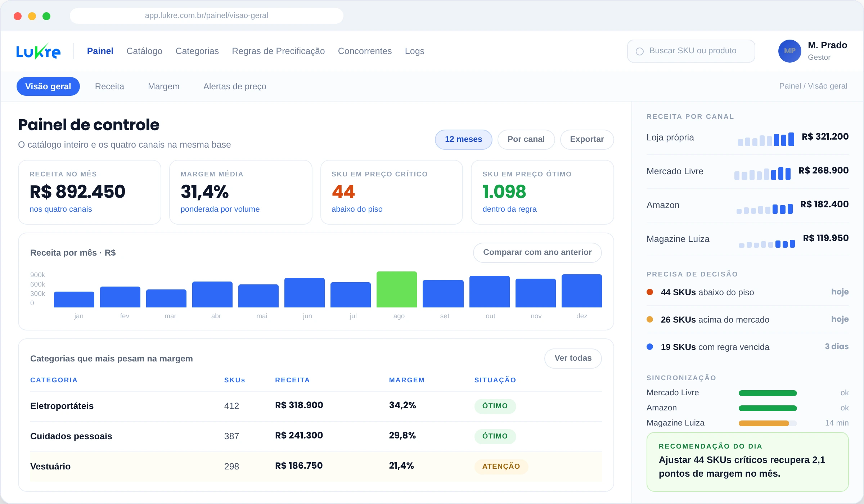Open the Alertas de preço tab
The image size is (864, 504).
tap(235, 86)
